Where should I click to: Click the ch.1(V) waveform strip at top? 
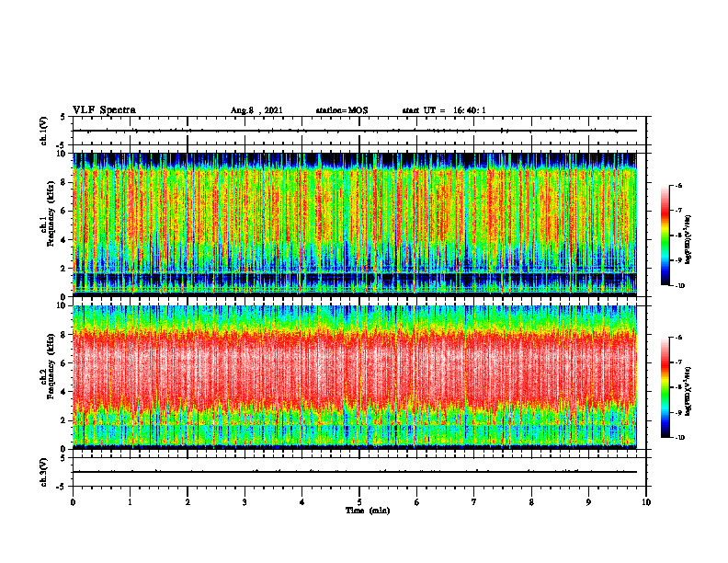359,131
